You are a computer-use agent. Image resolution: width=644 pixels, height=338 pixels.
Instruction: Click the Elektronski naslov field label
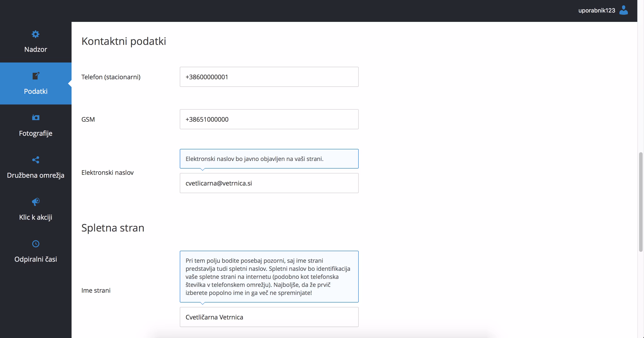pos(108,173)
